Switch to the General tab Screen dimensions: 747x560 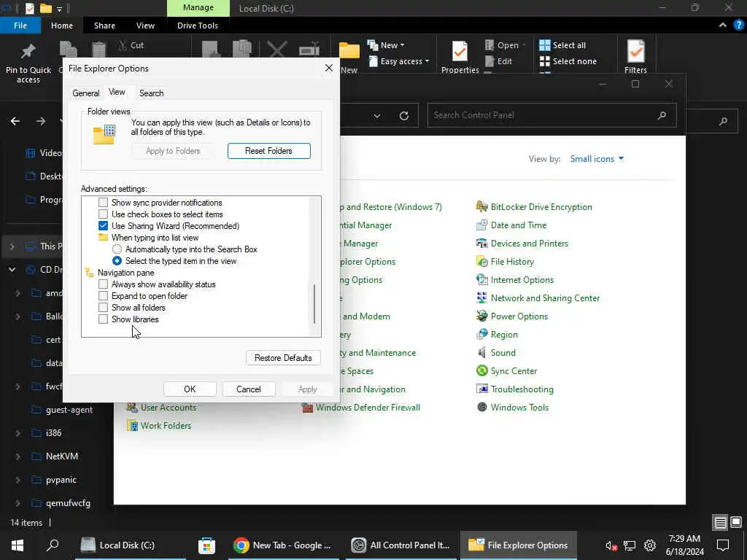click(x=86, y=93)
